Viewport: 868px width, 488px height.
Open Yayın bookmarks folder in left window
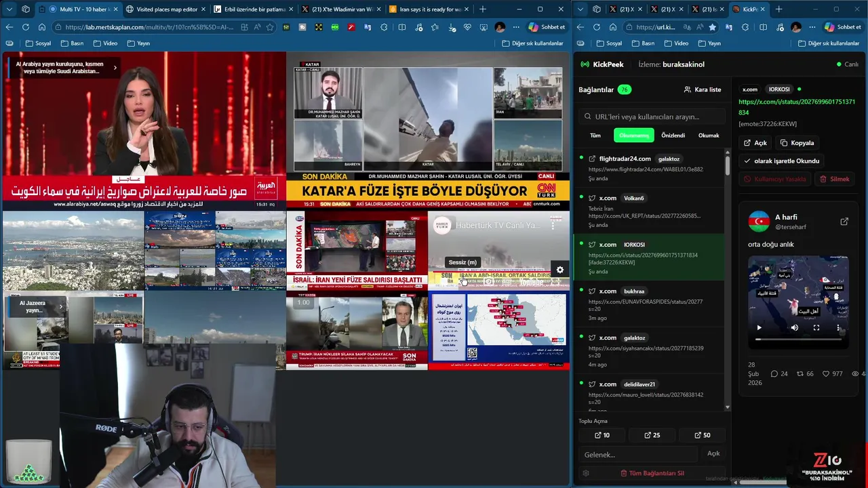point(138,43)
